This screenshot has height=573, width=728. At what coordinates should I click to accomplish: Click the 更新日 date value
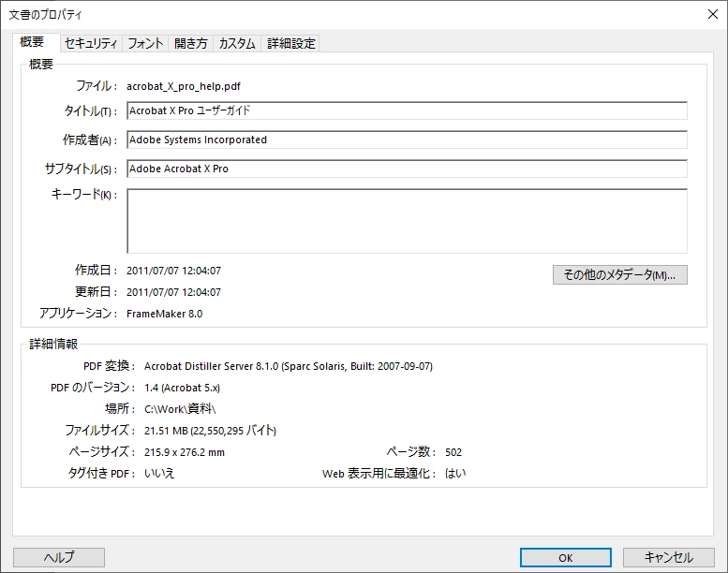[x=173, y=292]
